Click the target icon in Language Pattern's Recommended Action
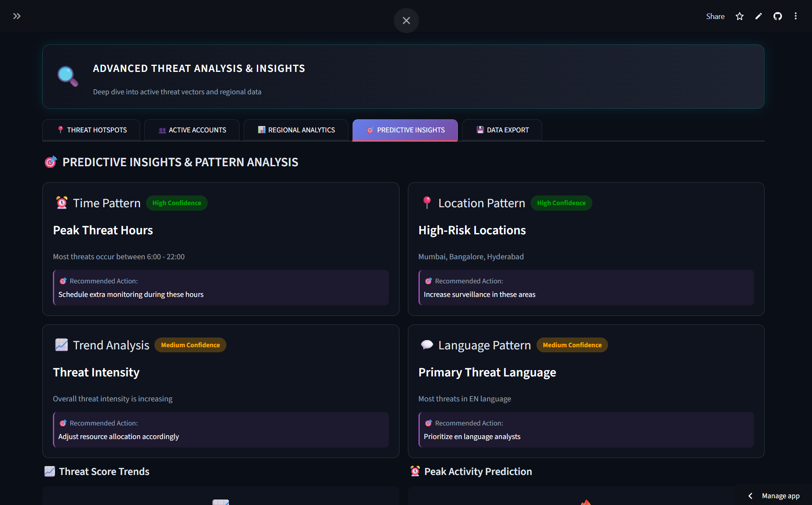Viewport: 812px width, 505px height. (429, 423)
